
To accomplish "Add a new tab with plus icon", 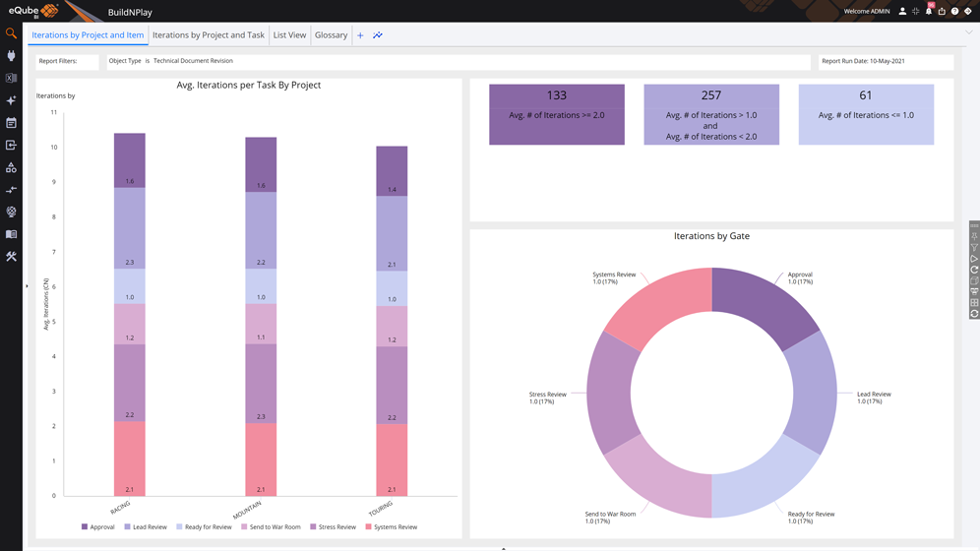I will 360,35.
